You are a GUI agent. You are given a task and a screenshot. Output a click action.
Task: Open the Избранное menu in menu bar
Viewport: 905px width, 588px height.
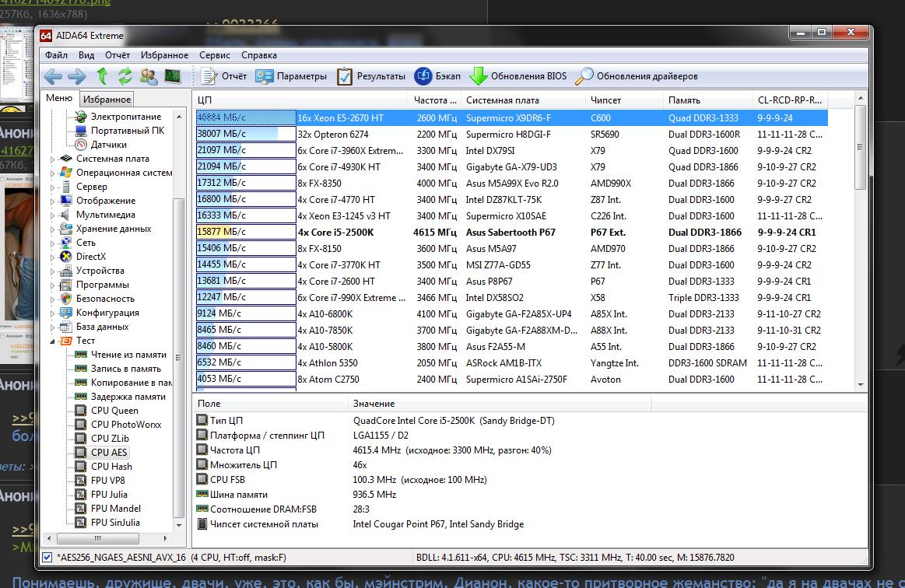[164, 55]
